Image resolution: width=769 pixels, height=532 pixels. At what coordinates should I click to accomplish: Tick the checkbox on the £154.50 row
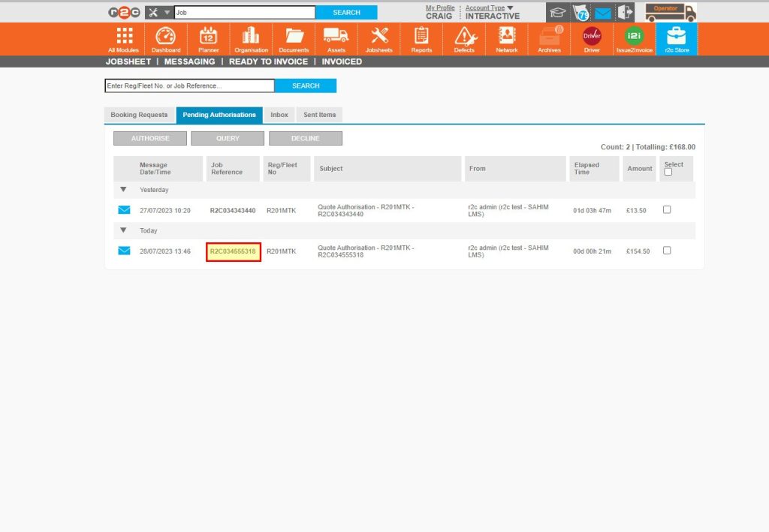667,251
